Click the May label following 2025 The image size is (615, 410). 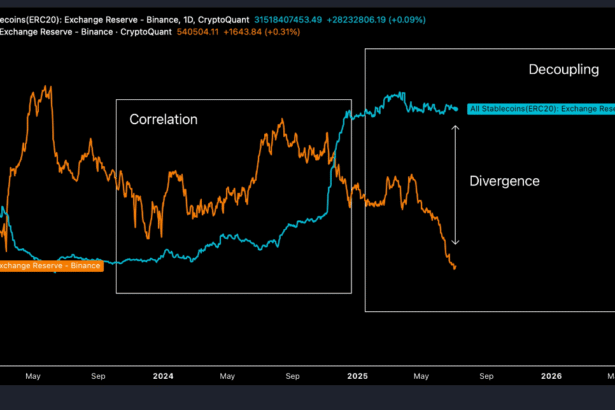pyautogui.click(x=421, y=377)
